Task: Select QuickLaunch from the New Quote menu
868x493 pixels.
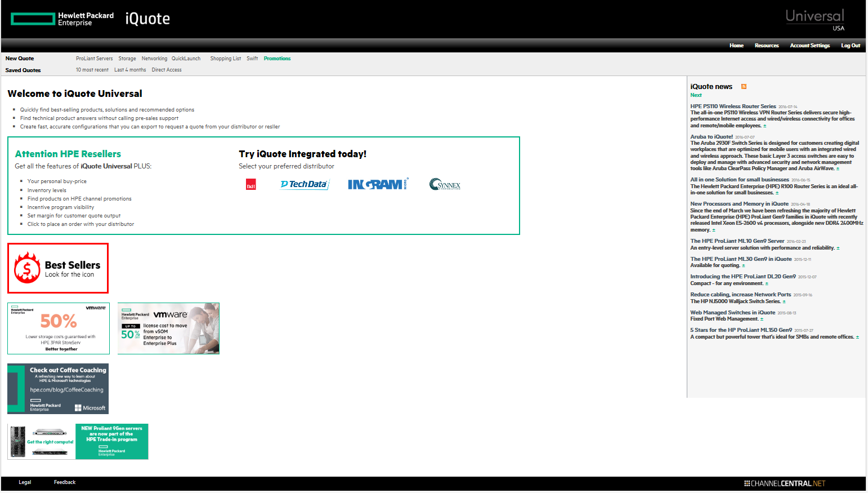Action: coord(186,58)
